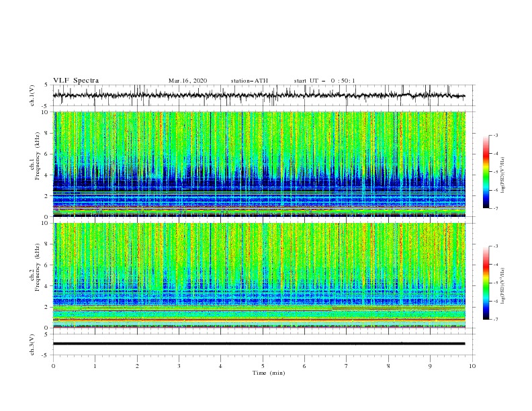Select the "ch.3(V)" axis label
This screenshot has width=532, height=411.
(x=32, y=345)
